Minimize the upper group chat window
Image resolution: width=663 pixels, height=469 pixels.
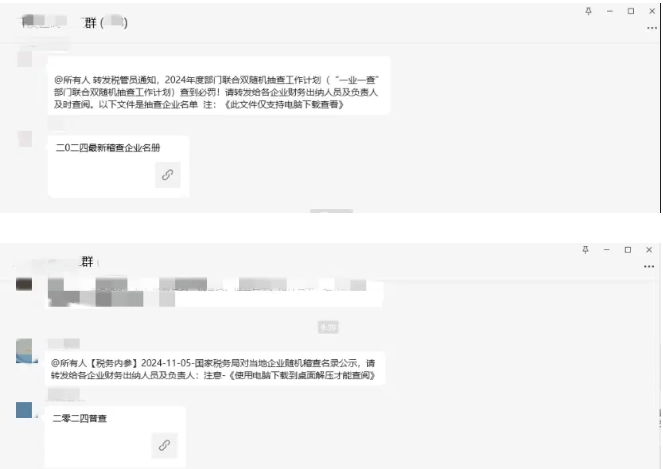point(609,11)
